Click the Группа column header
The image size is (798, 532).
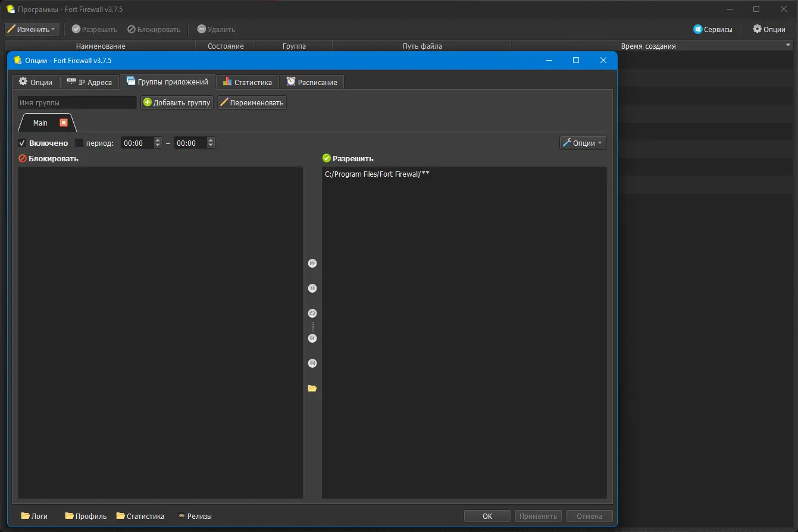[294, 46]
